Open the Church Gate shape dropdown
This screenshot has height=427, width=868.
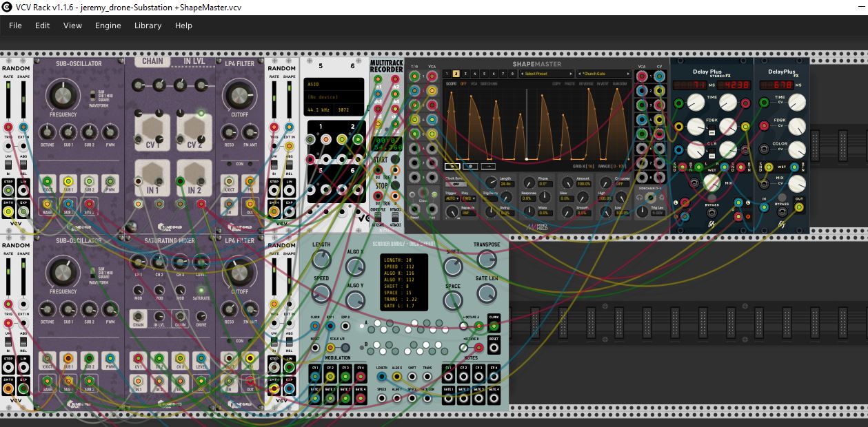(604, 74)
